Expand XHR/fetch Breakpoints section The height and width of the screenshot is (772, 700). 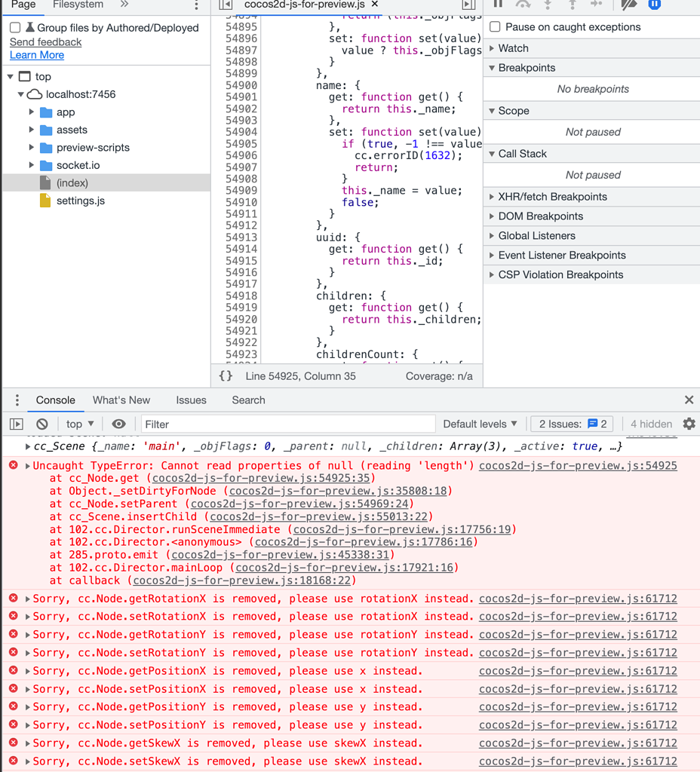pyautogui.click(x=493, y=197)
